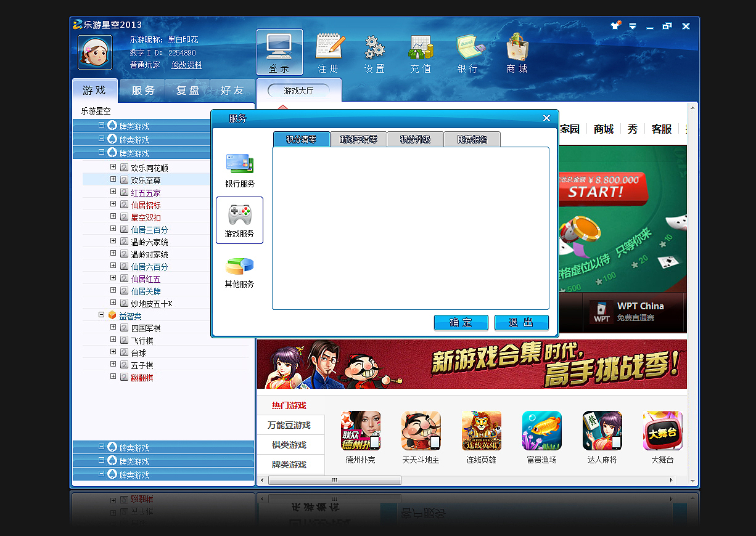Open the 银行 (Bank) icon
This screenshot has width=756, height=536.
tap(468, 52)
